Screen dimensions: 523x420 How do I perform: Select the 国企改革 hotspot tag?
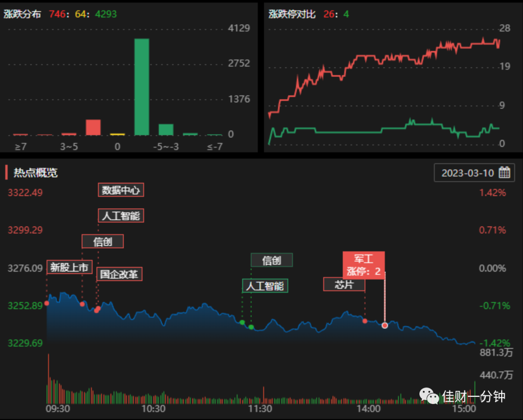[x=120, y=274]
